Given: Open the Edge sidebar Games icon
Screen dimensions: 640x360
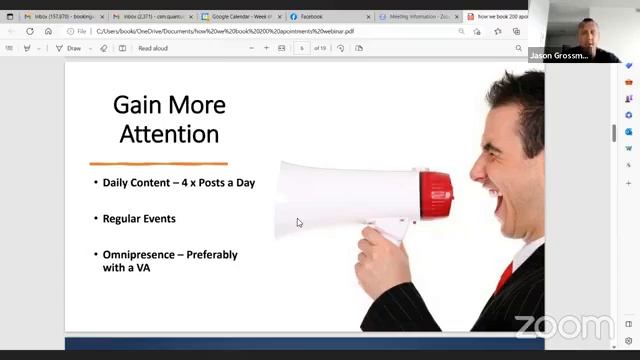Looking at the screenshot, I should (629, 99).
